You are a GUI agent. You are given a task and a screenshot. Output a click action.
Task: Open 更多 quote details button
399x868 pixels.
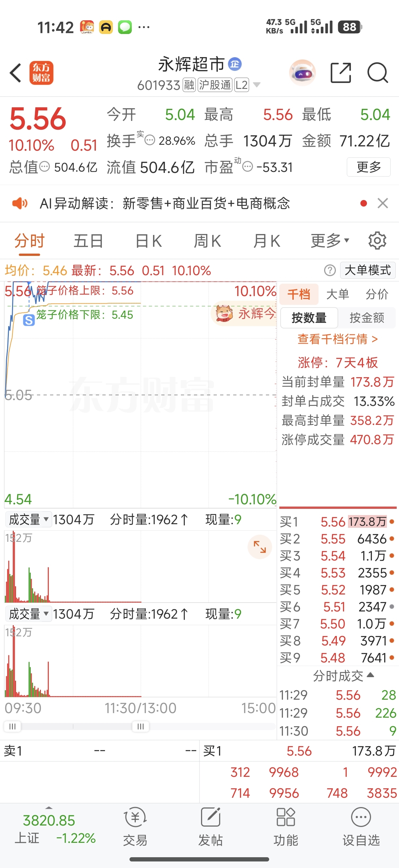tap(369, 167)
